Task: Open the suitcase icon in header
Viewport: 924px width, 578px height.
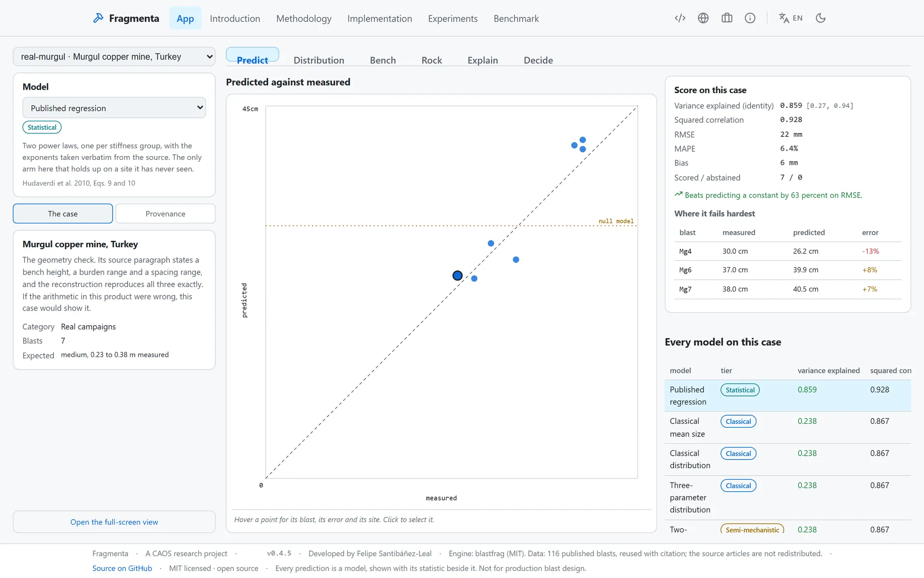Action: [727, 18]
